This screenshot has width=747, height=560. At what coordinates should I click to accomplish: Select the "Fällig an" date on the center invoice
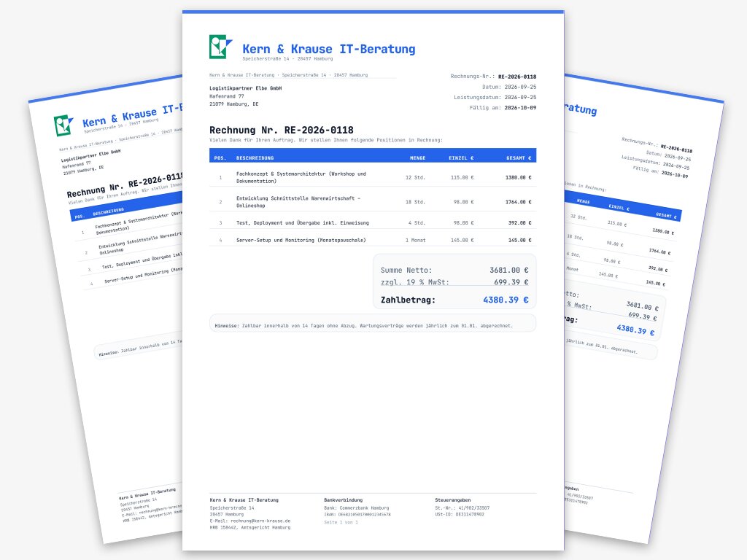[520, 108]
